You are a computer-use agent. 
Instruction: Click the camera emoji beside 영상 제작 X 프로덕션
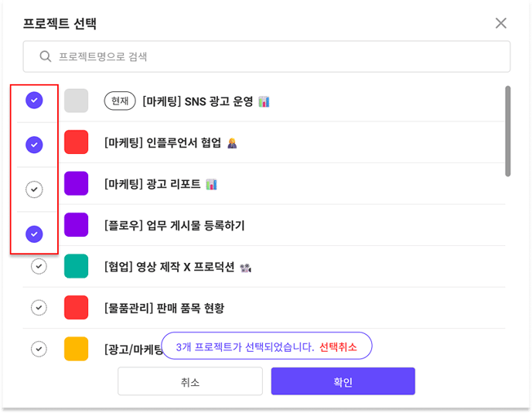245,268
